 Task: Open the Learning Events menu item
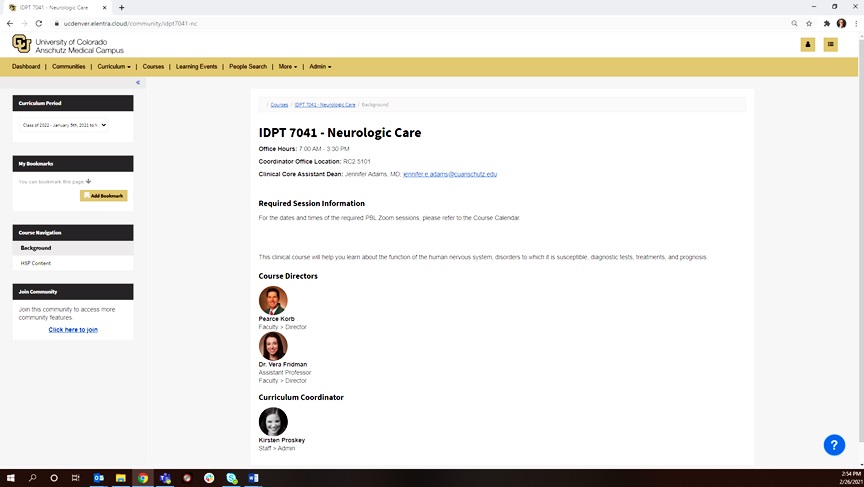(x=196, y=67)
